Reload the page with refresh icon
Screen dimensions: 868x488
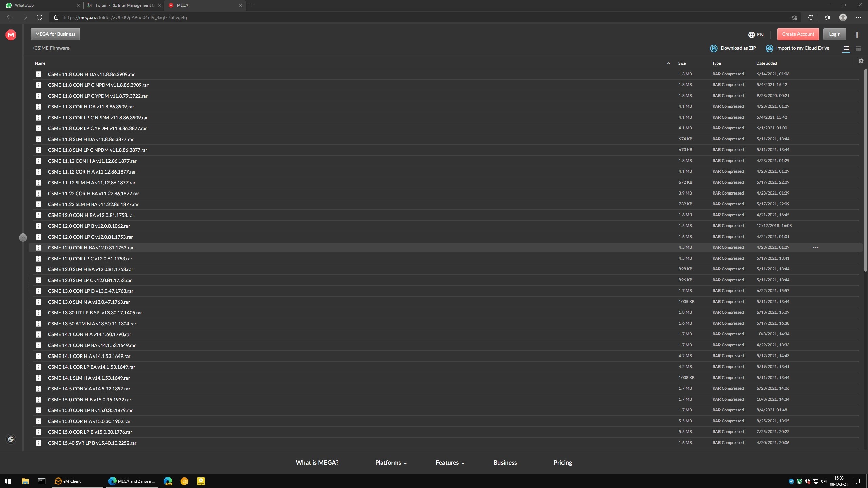tap(39, 17)
